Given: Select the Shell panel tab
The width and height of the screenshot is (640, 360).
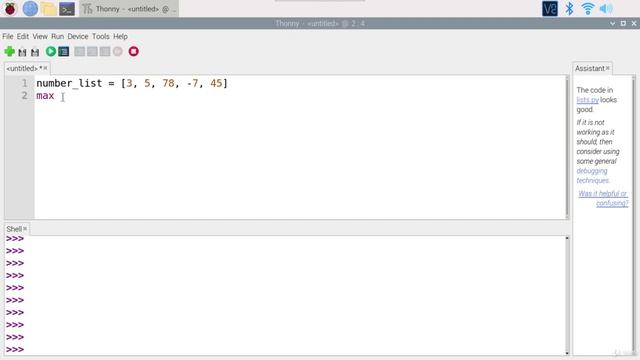Looking at the screenshot, I should (14, 229).
